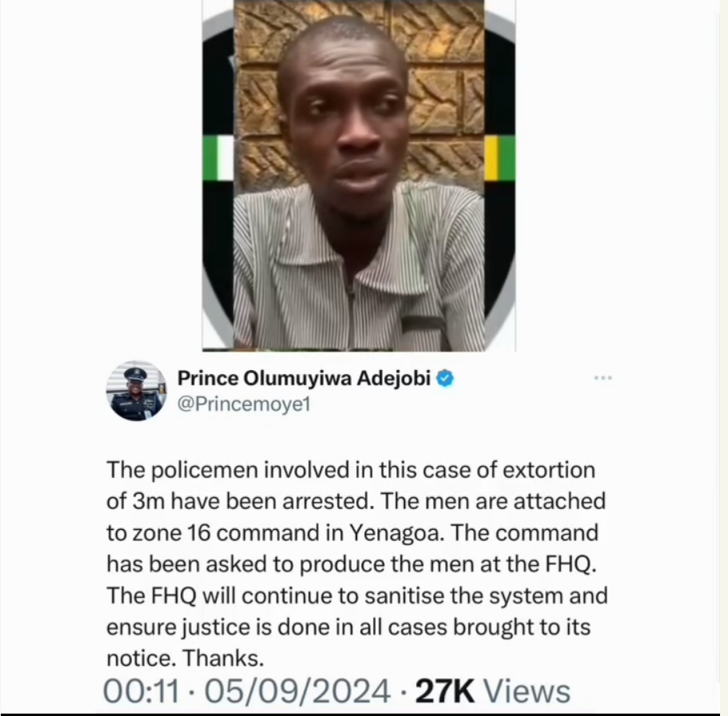Viewport: 728px width, 716px height.
Task: Click the tweet's first line about extortion
Action: pos(351,470)
